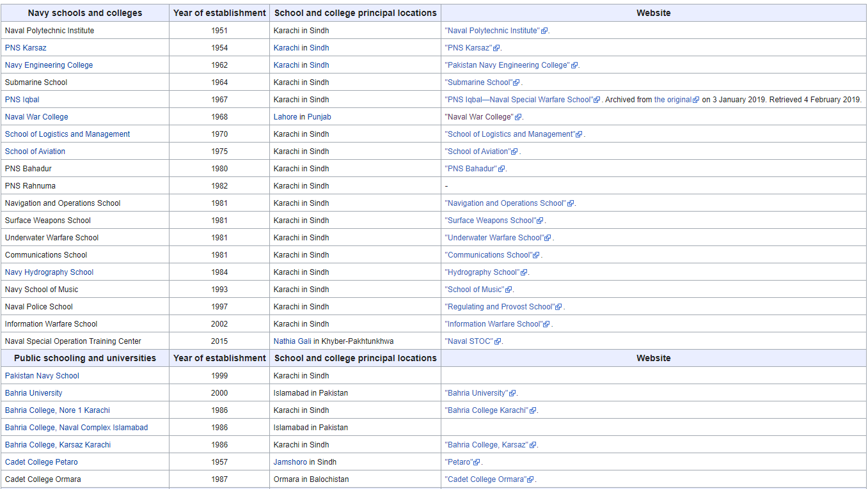Open the Bahria University article link
This screenshot has width=868, height=489.
tap(34, 393)
